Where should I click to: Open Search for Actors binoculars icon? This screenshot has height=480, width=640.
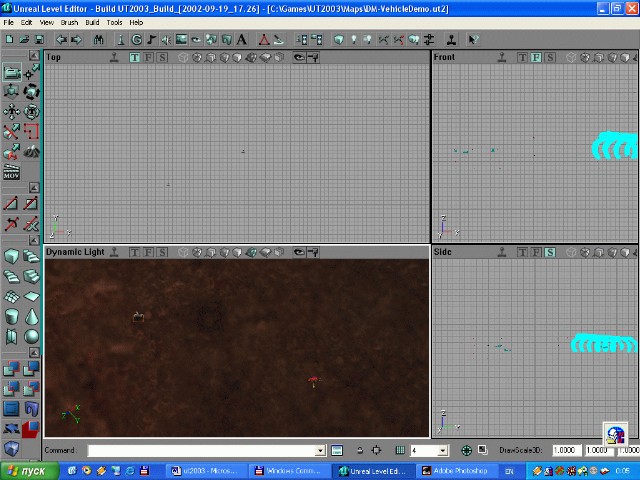click(x=98, y=40)
